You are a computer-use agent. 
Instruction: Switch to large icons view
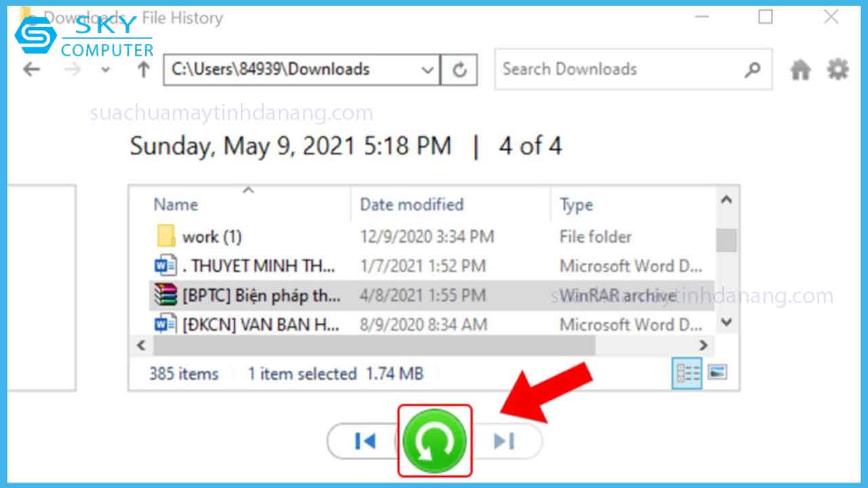click(717, 372)
